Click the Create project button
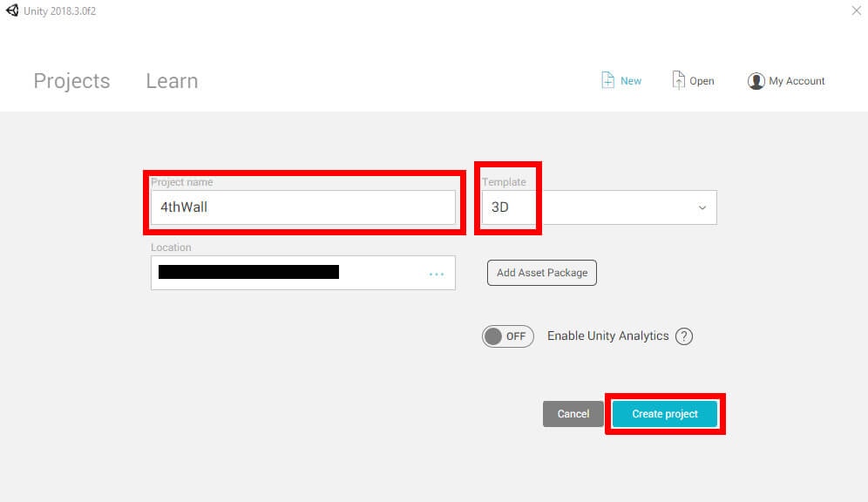Screen dimensions: 868x502 click(x=665, y=414)
